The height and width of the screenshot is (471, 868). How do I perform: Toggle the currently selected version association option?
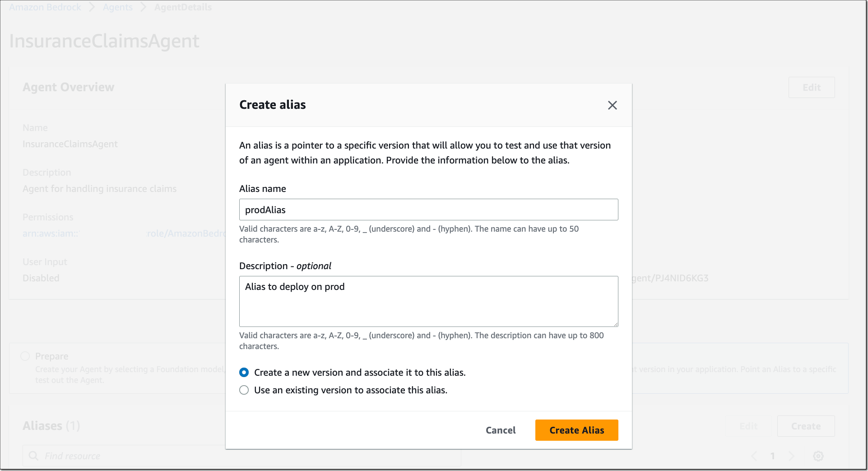coord(244,372)
